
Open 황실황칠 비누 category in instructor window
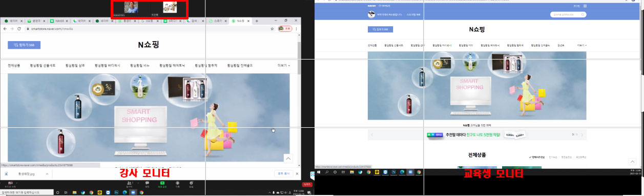[140, 66]
